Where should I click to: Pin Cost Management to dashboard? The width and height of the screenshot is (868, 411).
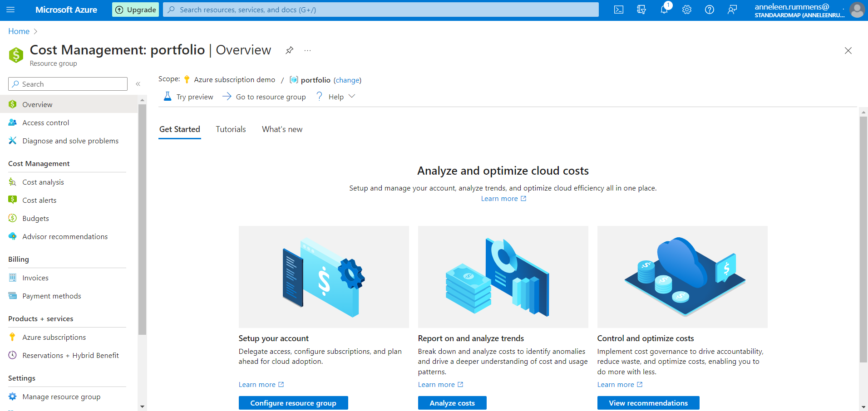point(289,50)
